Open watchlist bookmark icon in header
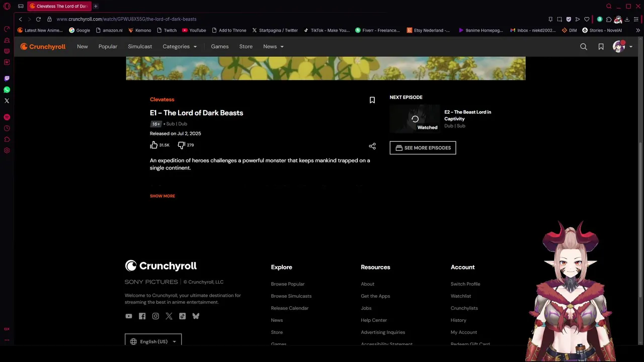 click(601, 47)
